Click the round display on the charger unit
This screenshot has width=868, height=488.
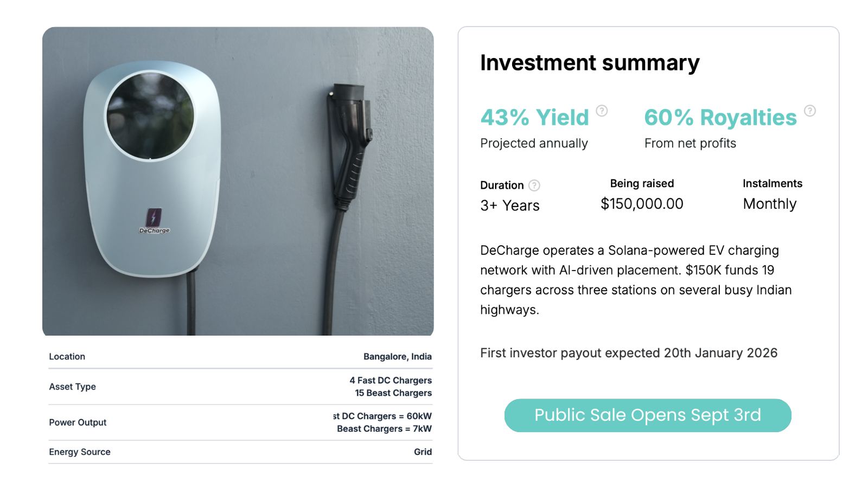coord(150,115)
